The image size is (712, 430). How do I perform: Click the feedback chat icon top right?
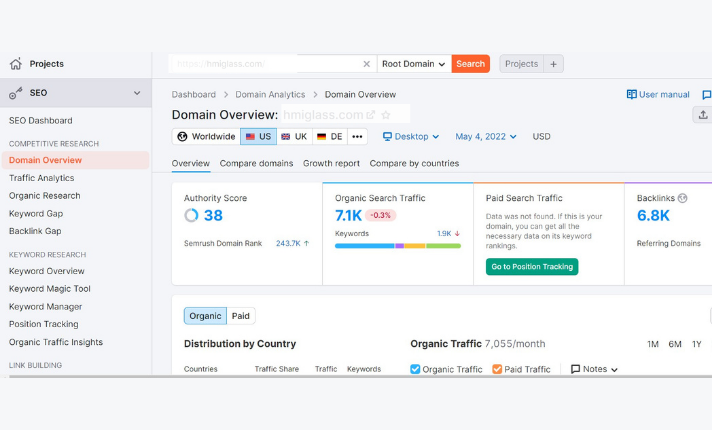point(707,94)
